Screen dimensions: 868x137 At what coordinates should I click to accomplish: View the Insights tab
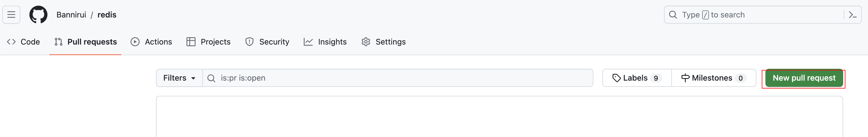coord(325,42)
